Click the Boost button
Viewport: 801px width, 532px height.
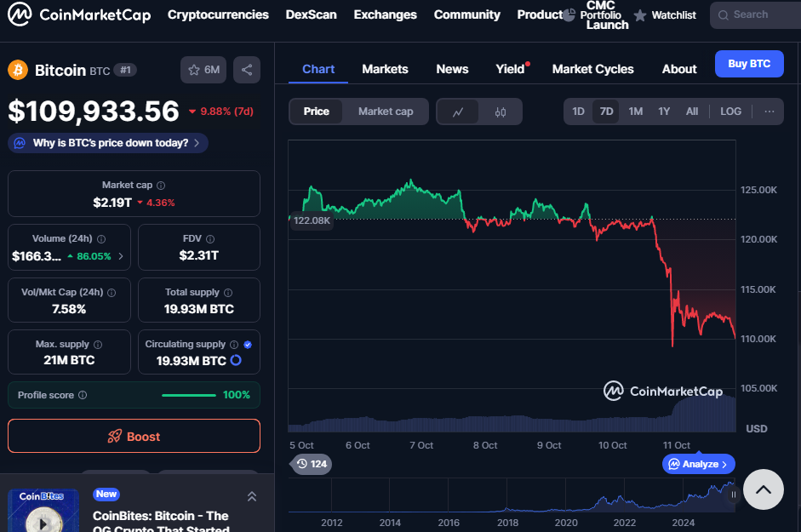pyautogui.click(x=134, y=436)
